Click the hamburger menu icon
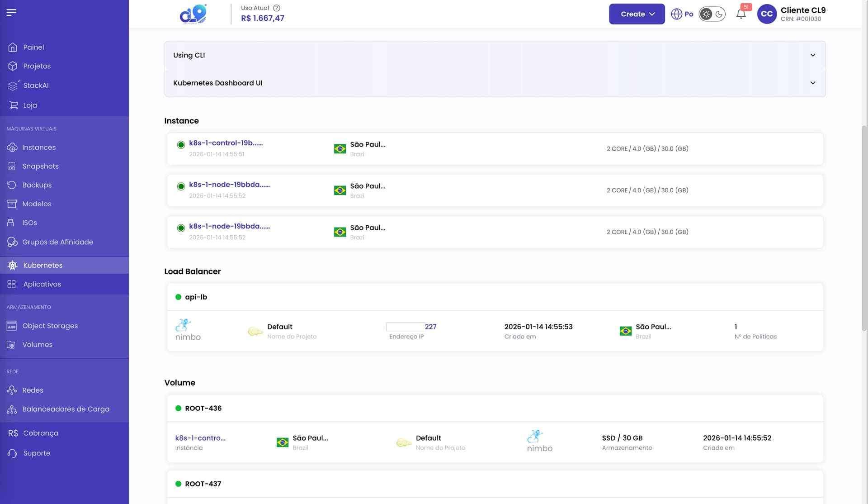The image size is (868, 504). click(11, 12)
